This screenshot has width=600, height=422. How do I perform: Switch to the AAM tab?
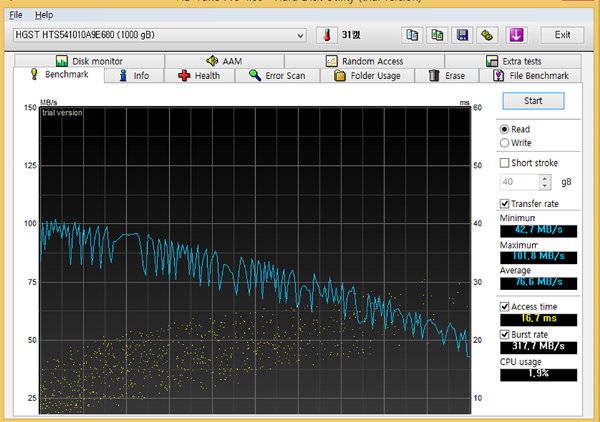tap(225, 61)
